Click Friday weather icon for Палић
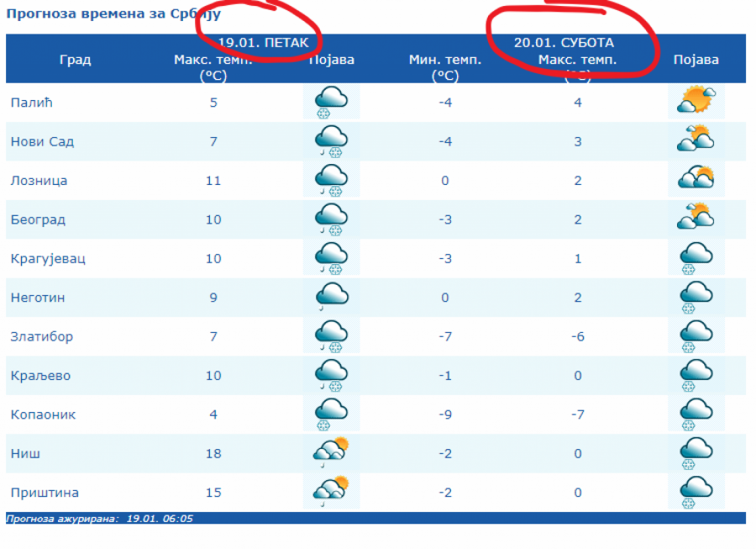 331,103
